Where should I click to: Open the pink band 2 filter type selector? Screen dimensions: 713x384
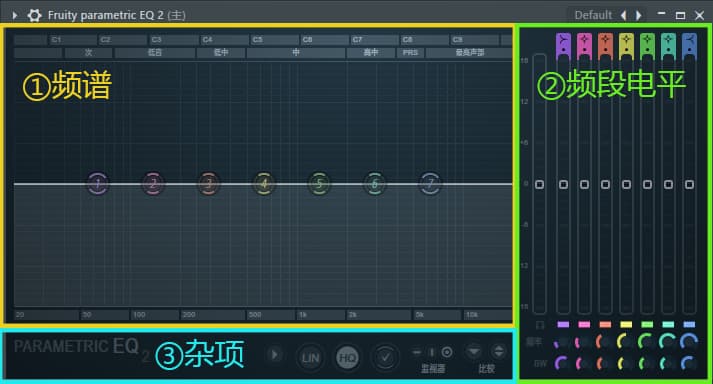(x=584, y=45)
